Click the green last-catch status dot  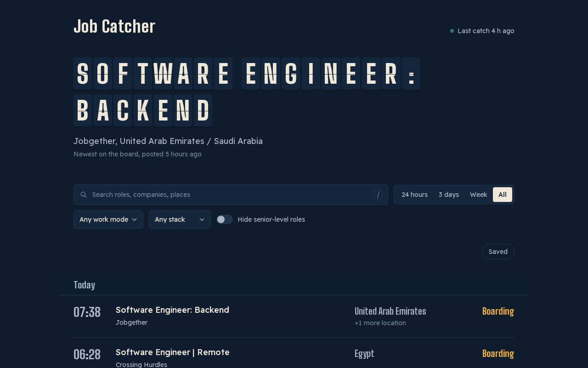(452, 31)
